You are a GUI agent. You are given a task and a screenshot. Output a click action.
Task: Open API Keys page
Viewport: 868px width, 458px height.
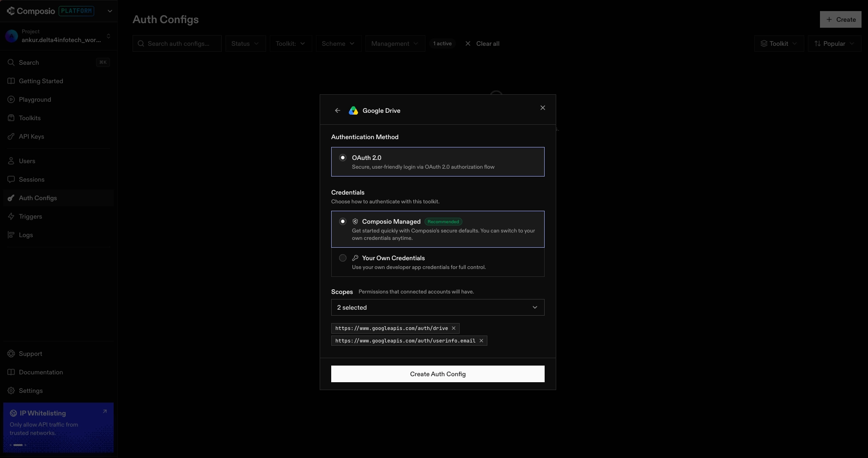[58, 136]
